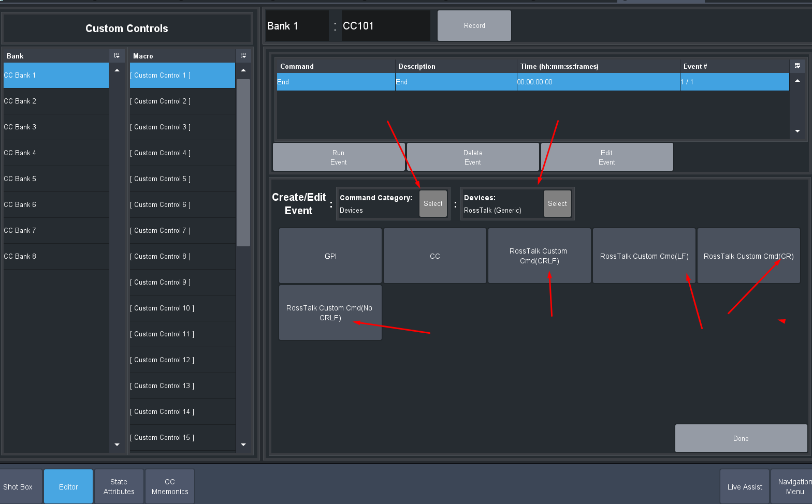Click the Edit Event button
Viewport: 812px width, 504px height.
click(607, 157)
